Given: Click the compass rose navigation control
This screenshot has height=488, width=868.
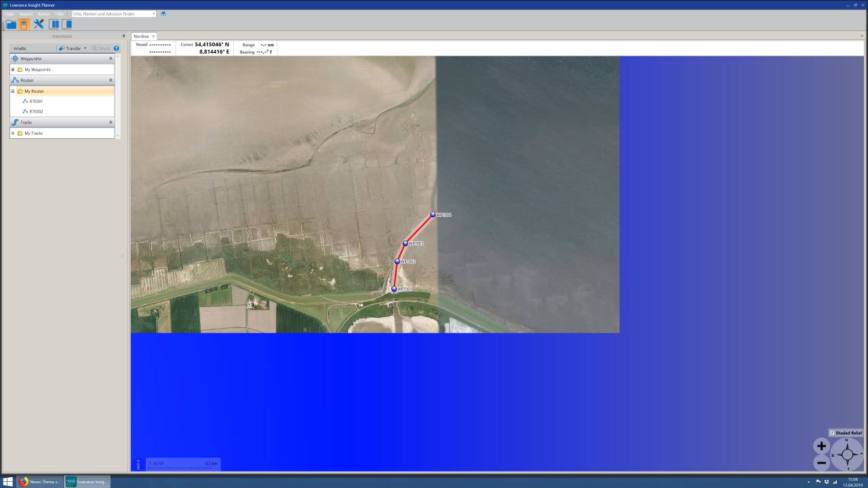Looking at the screenshot, I should (847, 455).
